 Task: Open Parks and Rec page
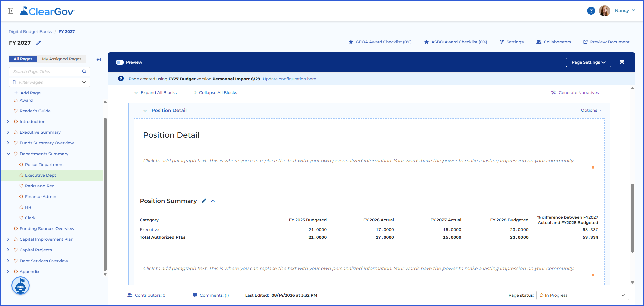tap(39, 186)
